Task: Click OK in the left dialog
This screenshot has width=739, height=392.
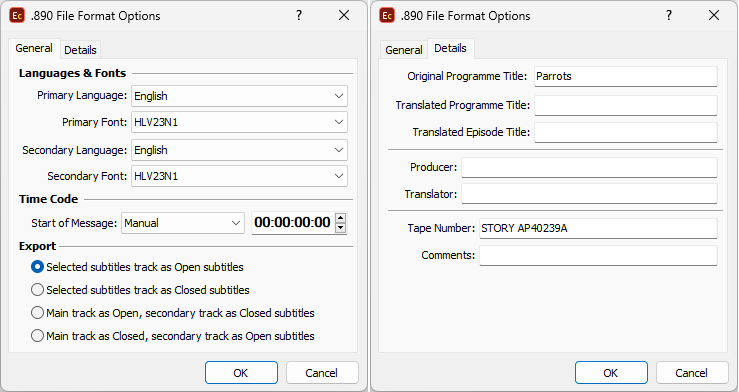Action: coord(241,373)
